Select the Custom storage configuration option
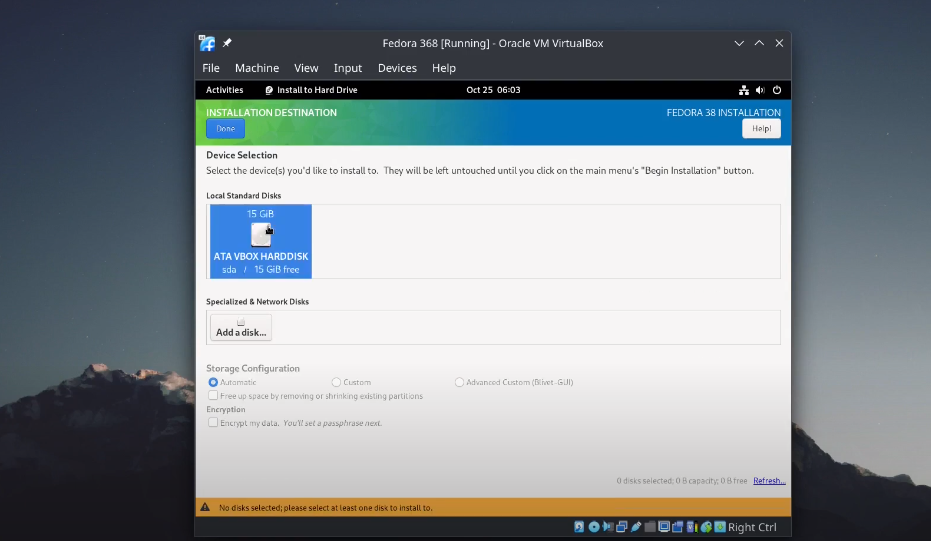Viewport: 931px width, 541px height. [x=336, y=382]
